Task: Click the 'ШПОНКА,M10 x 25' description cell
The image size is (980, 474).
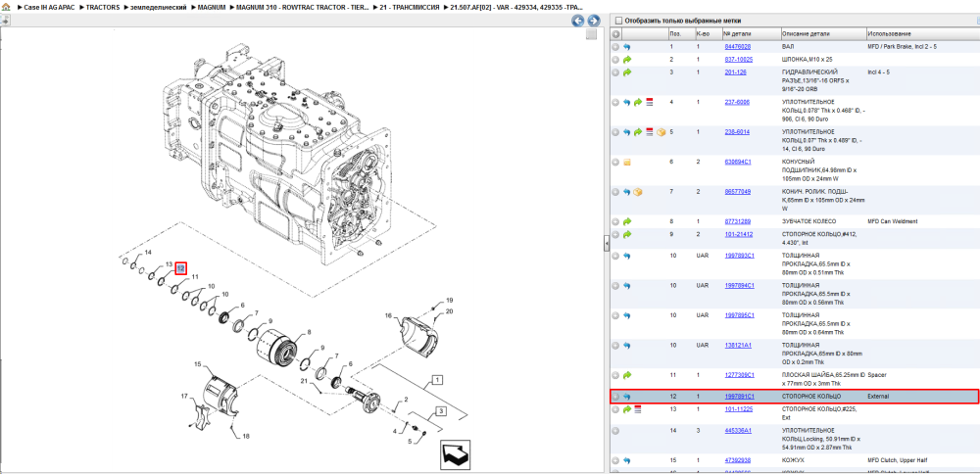Action: point(807,60)
